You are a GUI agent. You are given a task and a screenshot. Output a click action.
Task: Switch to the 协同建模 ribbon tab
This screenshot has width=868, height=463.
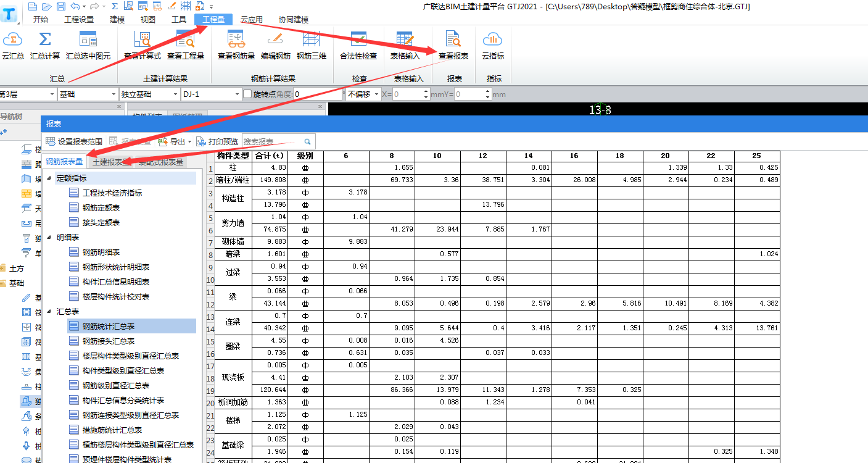(294, 19)
